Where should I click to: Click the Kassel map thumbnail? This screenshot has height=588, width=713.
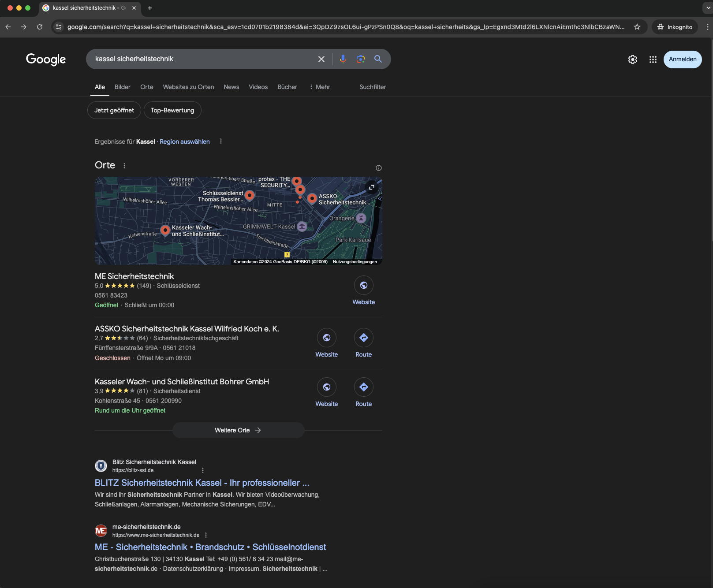(x=239, y=221)
